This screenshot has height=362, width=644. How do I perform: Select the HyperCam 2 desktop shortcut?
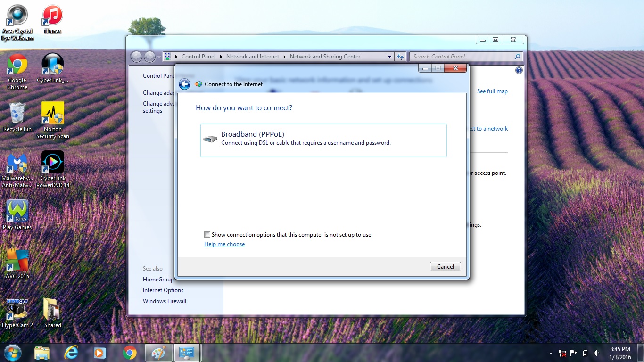(17, 313)
